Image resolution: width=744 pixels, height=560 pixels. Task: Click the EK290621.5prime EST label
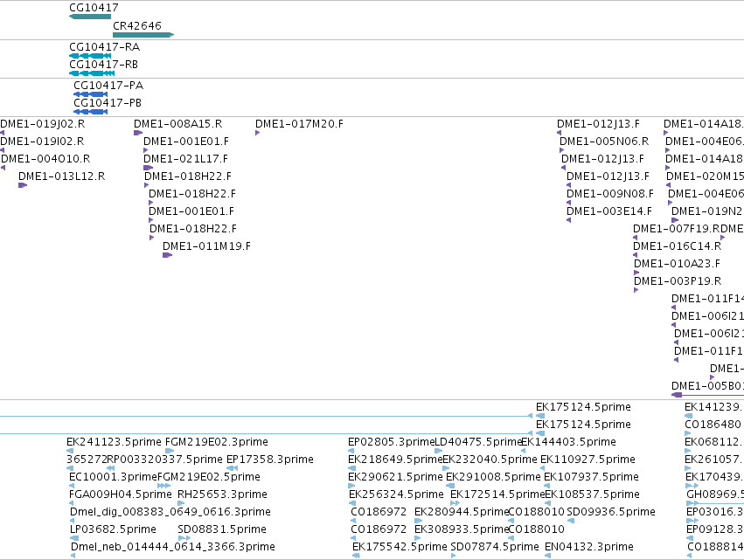click(395, 478)
